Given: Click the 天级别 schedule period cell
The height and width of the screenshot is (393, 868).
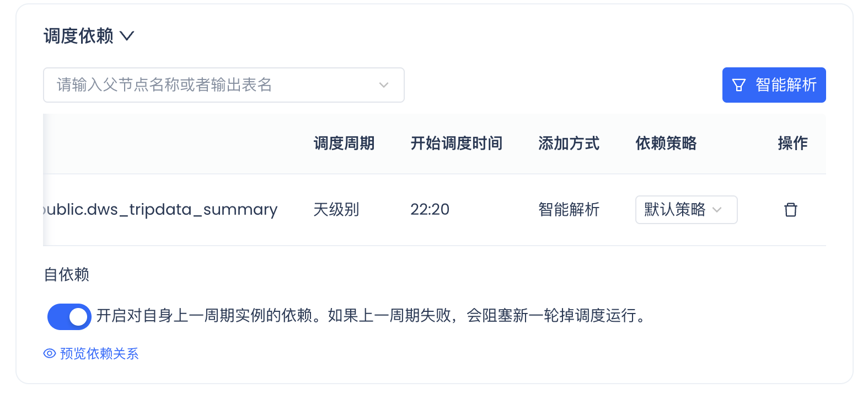Looking at the screenshot, I should click(x=336, y=210).
